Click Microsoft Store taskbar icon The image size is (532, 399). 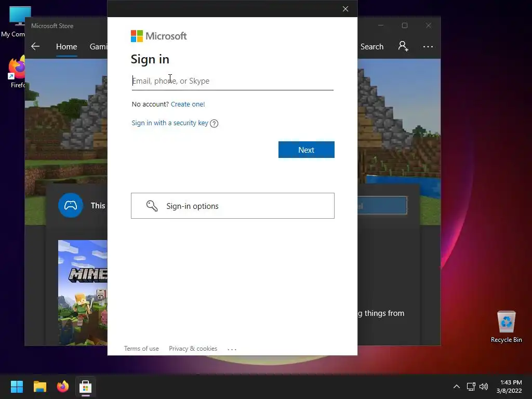pyautogui.click(x=86, y=387)
